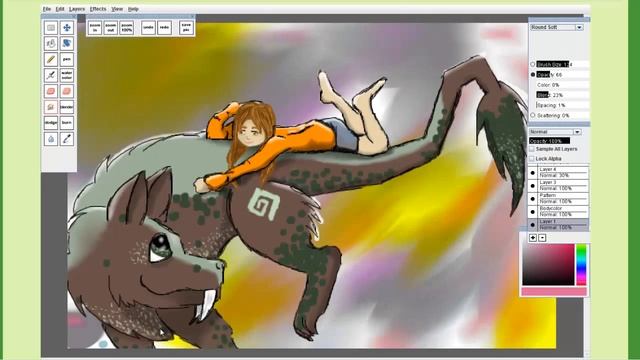The width and height of the screenshot is (640, 360).
Task: Select the blur water drop tool
Action: pos(51,139)
